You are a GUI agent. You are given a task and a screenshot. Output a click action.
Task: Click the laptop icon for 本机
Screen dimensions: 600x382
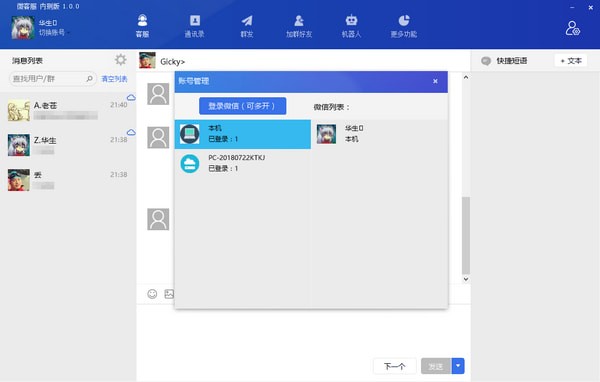point(190,134)
